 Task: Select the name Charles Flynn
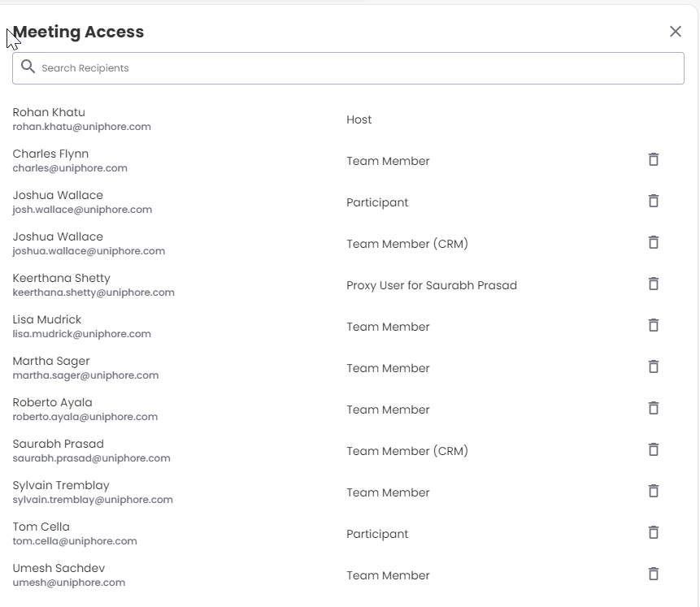click(50, 154)
